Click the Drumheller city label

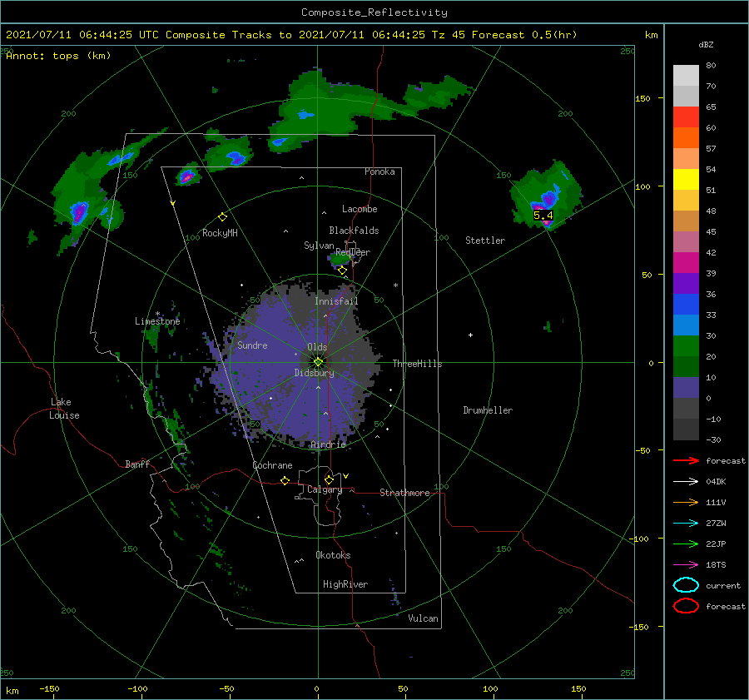coord(488,410)
